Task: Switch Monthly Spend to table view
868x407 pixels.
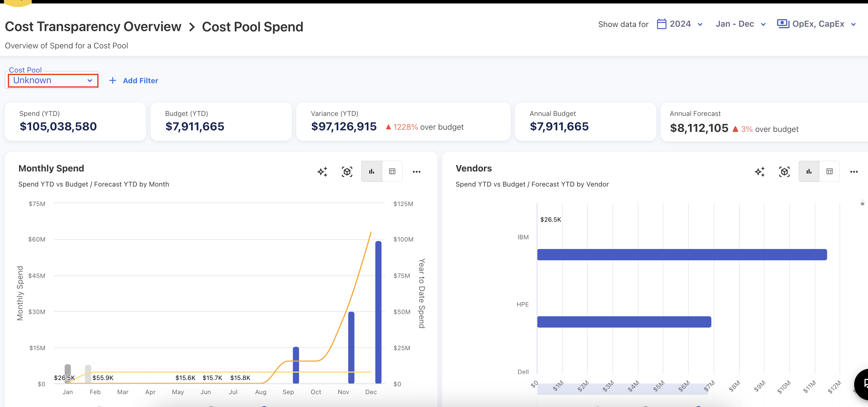Action: pos(392,172)
